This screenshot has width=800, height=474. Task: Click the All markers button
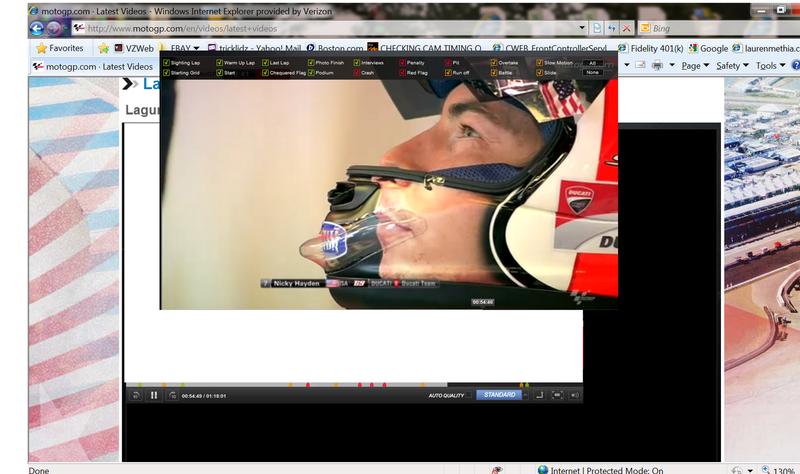tap(592, 63)
